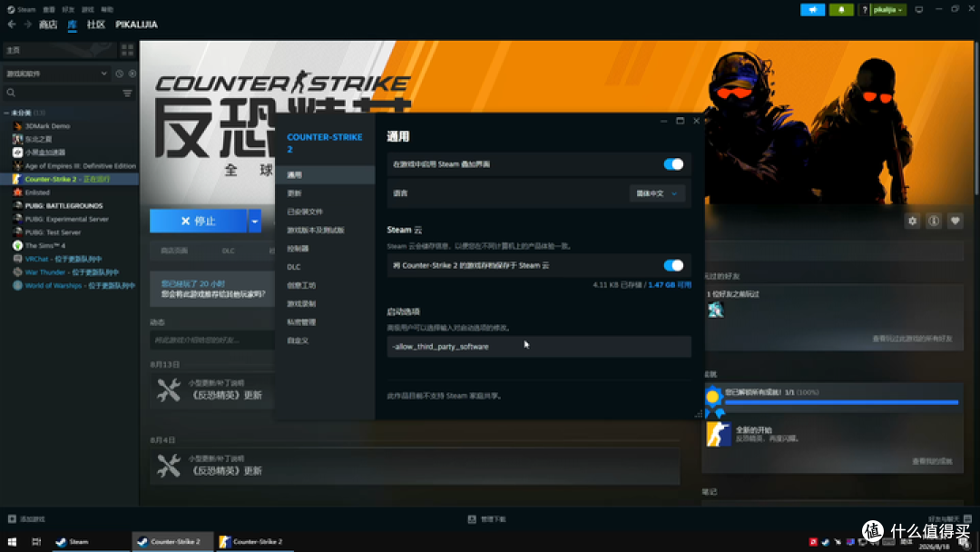The width and height of the screenshot is (980, 552).
Task: Click the Steam tray icon
Action: (x=825, y=542)
